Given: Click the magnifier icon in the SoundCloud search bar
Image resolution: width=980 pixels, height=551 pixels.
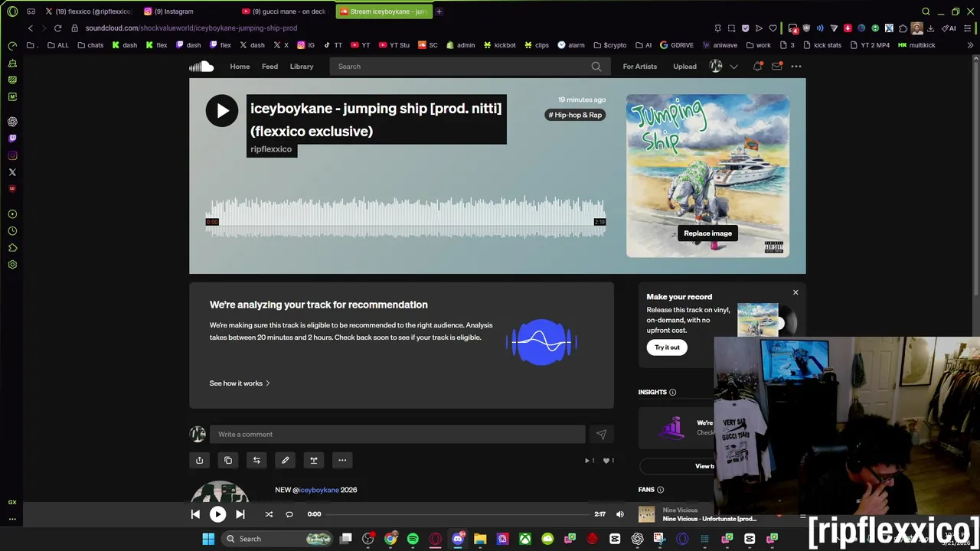Looking at the screenshot, I should tap(596, 67).
